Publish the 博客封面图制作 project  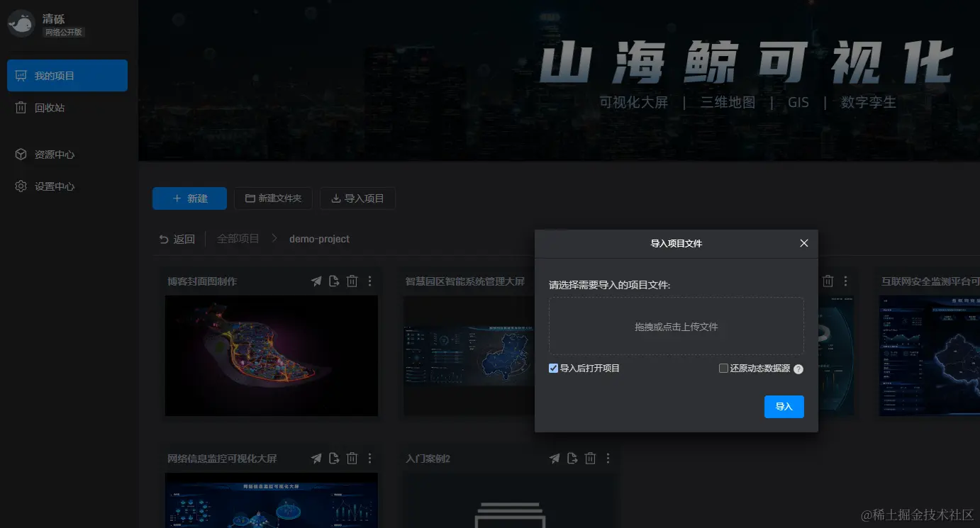316,281
